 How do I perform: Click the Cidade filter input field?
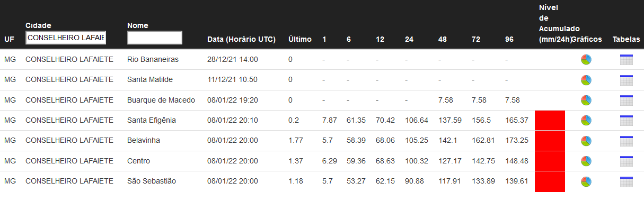click(66, 38)
